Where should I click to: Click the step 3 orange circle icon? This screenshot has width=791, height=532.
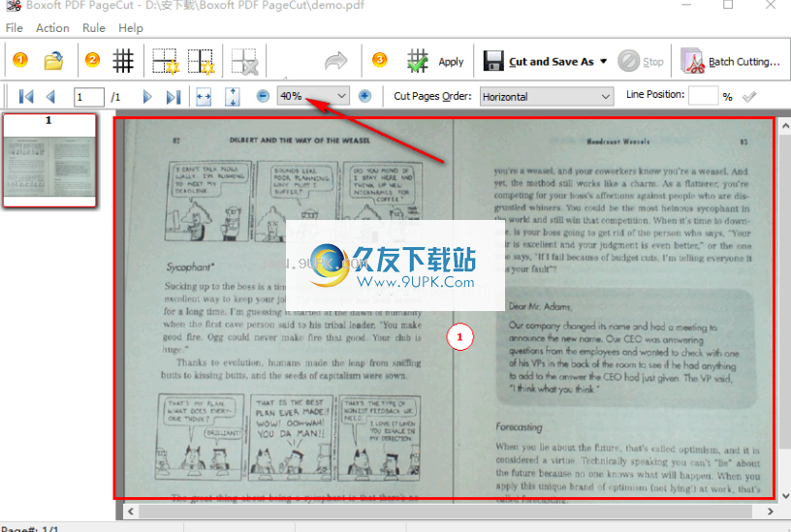[380, 60]
